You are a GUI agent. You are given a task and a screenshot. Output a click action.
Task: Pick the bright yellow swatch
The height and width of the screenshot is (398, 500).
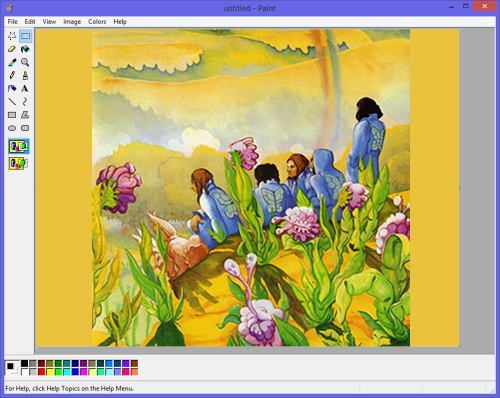(50, 372)
